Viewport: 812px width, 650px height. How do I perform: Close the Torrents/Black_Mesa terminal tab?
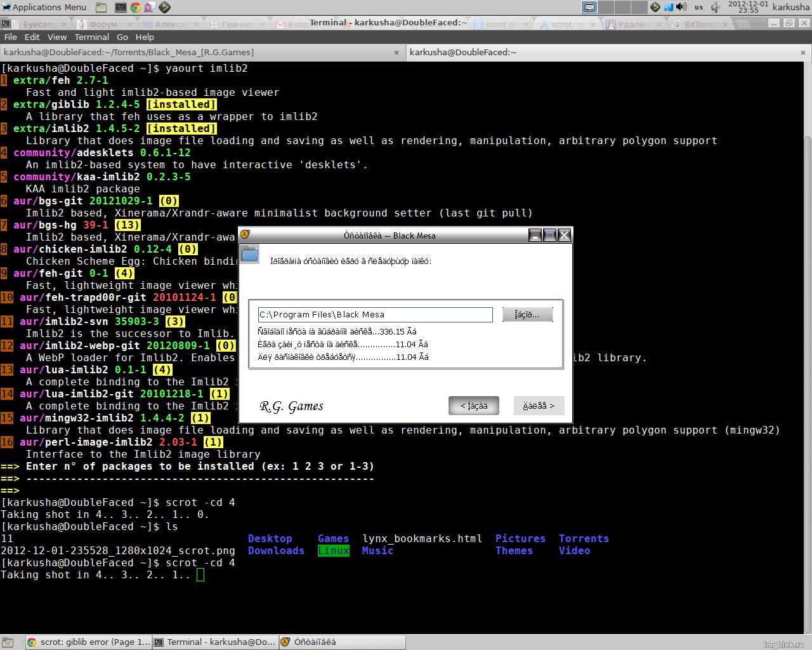pyautogui.click(x=396, y=53)
